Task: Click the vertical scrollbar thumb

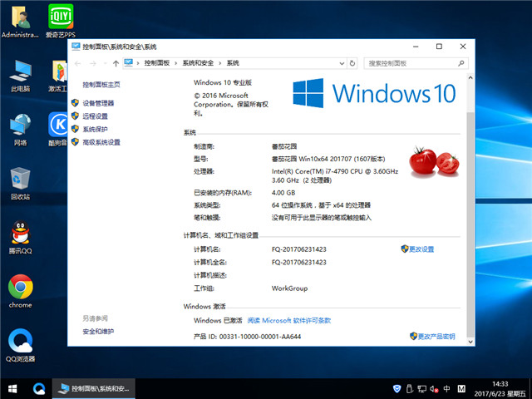Action: click(x=470, y=224)
